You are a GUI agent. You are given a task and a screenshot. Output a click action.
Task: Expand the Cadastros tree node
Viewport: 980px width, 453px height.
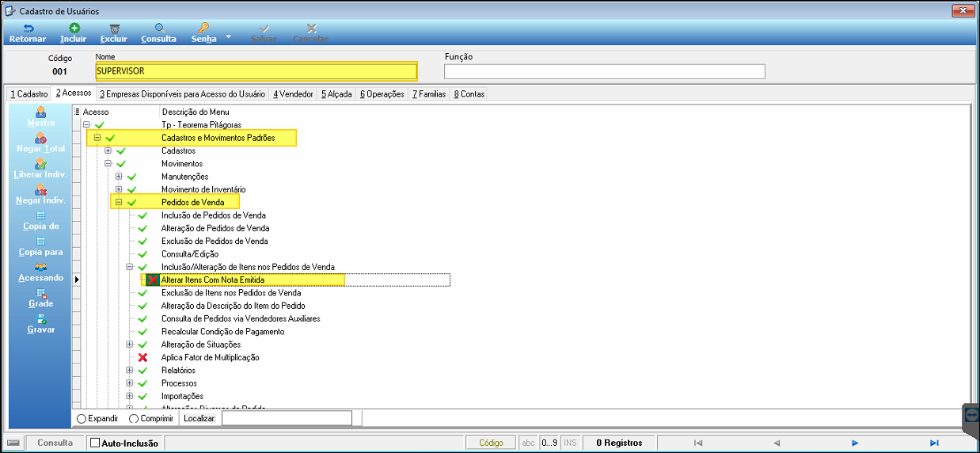(108, 150)
